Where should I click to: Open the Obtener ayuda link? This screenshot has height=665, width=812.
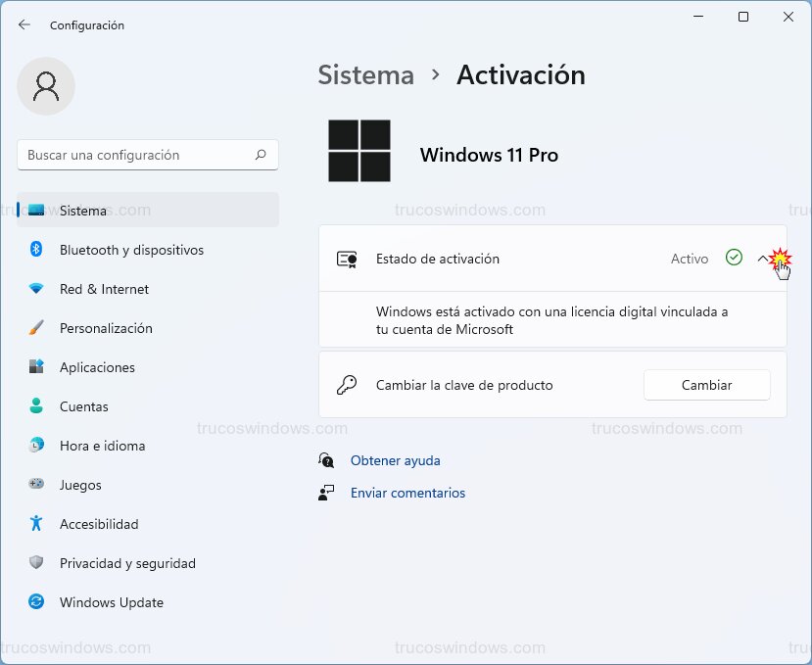point(395,460)
